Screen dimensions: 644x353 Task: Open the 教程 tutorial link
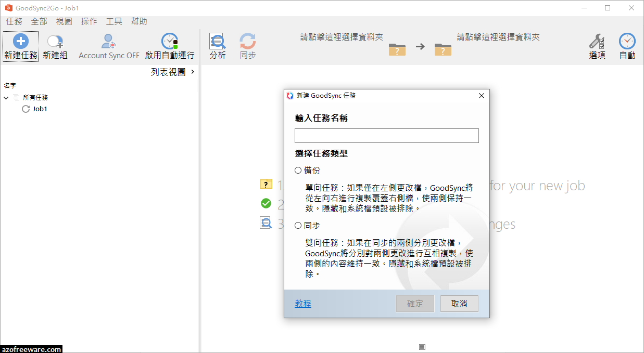coord(303,304)
